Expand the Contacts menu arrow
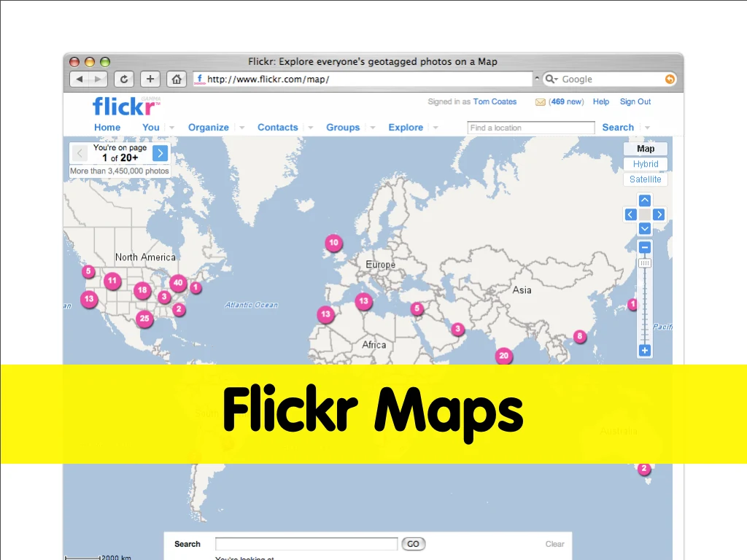The width and height of the screenshot is (747, 560). click(x=311, y=128)
